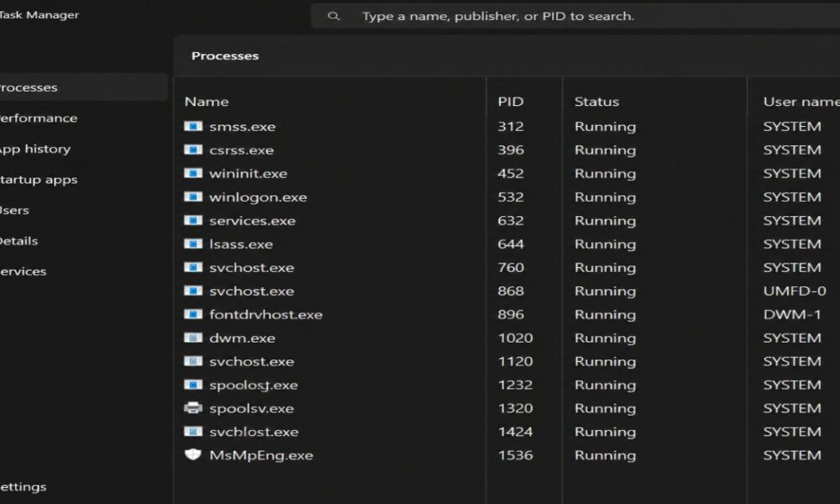Click the csrss.exe process icon

[x=193, y=150]
